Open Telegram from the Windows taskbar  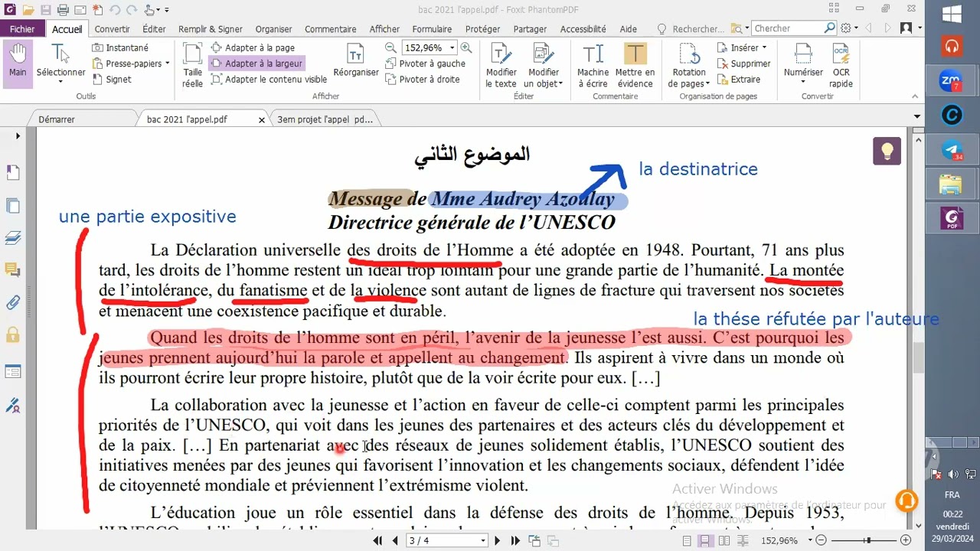point(952,150)
